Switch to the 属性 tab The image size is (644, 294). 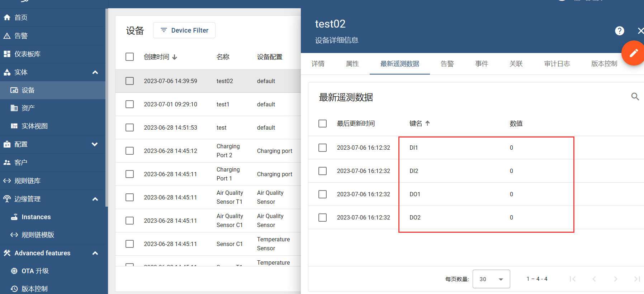tap(352, 64)
